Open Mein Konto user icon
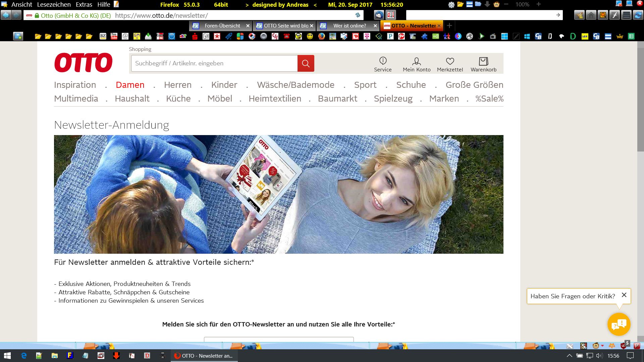 (416, 61)
